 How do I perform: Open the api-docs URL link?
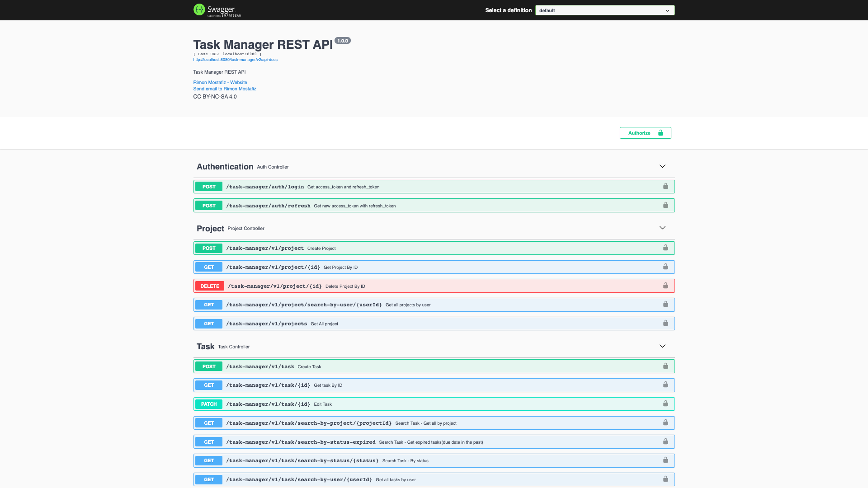[235, 60]
